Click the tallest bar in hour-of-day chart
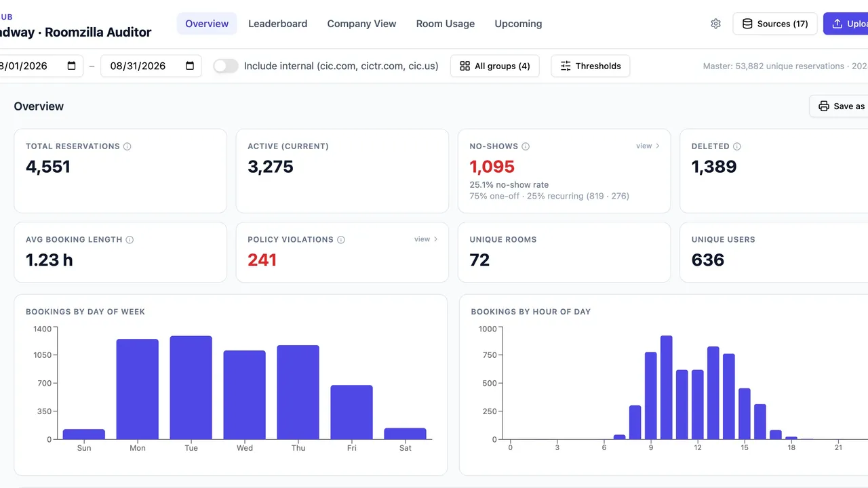The image size is (868, 488). tap(666, 388)
